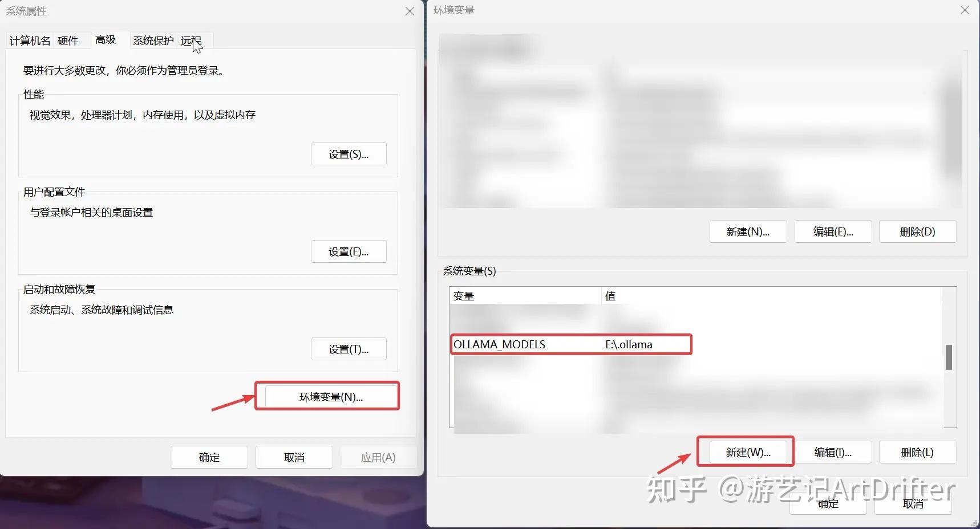The height and width of the screenshot is (529, 980).
Task: Delete a user variable with 删除(D)
Action: (x=917, y=231)
